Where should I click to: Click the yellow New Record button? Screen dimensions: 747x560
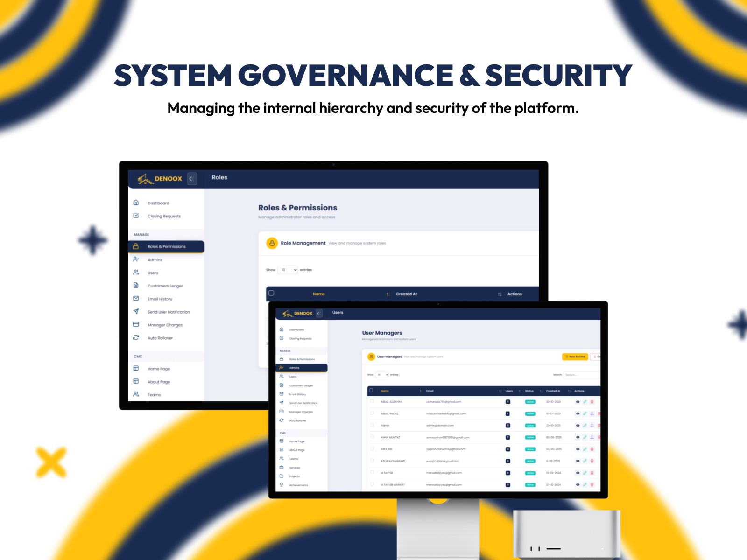[575, 357]
